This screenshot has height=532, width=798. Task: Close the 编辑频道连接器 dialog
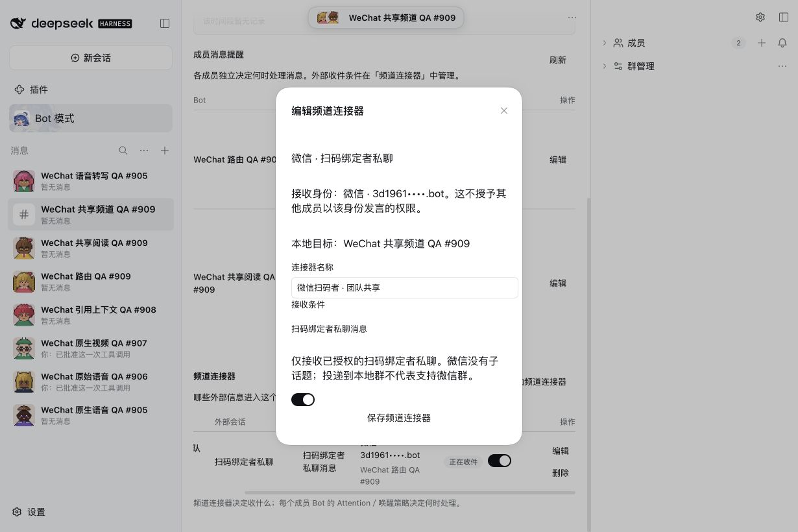point(504,111)
